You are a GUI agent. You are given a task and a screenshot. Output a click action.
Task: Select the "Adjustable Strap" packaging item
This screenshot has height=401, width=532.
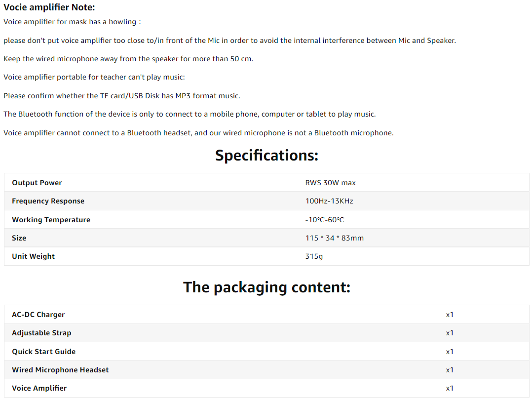click(x=41, y=333)
